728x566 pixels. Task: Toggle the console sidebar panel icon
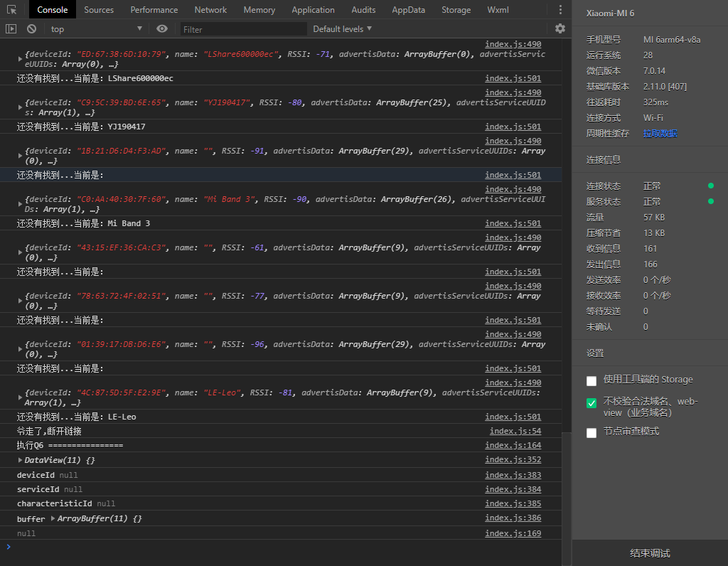click(x=11, y=28)
